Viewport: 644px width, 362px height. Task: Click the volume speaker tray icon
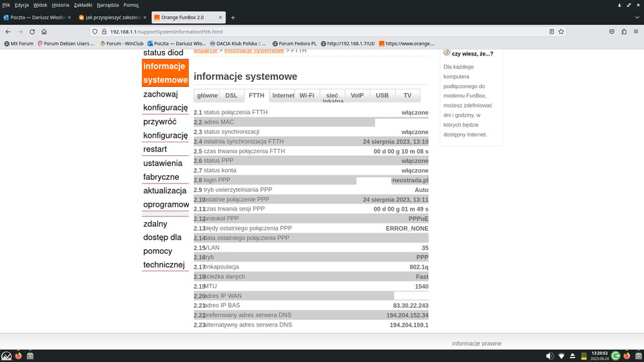550,356
